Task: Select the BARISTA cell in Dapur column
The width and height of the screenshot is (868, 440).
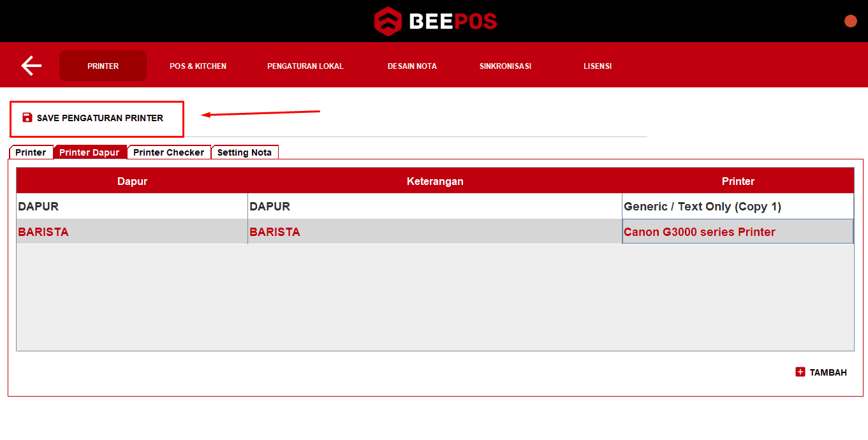Action: [131, 232]
